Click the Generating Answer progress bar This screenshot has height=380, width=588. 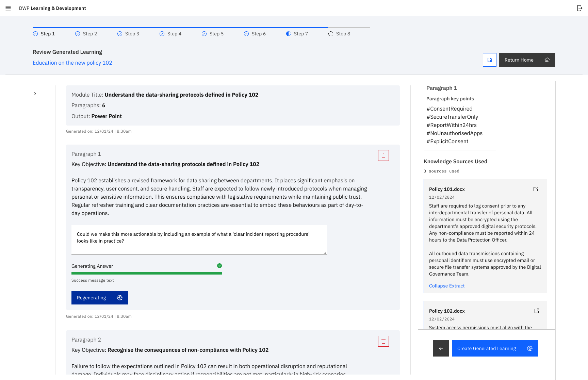[147, 273]
